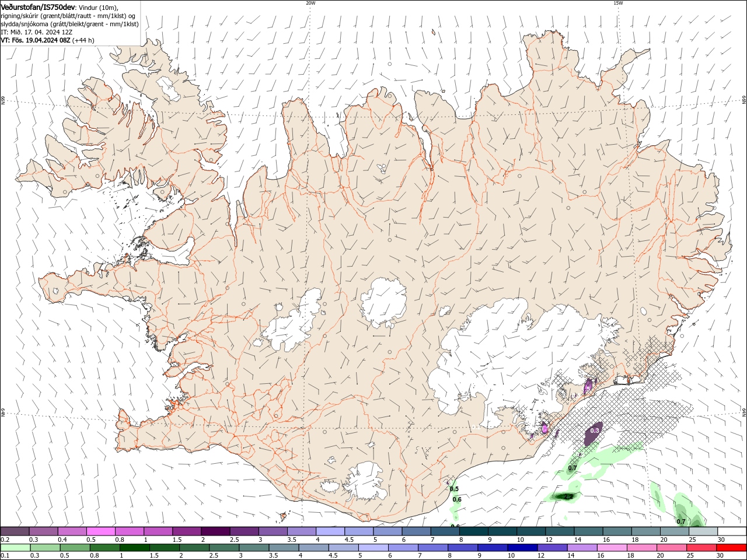The width and height of the screenshot is (747, 560).
Task: Pick the greyish purple swatch labelled 0.2 in the snow legend
Action: pyautogui.click(x=15, y=531)
